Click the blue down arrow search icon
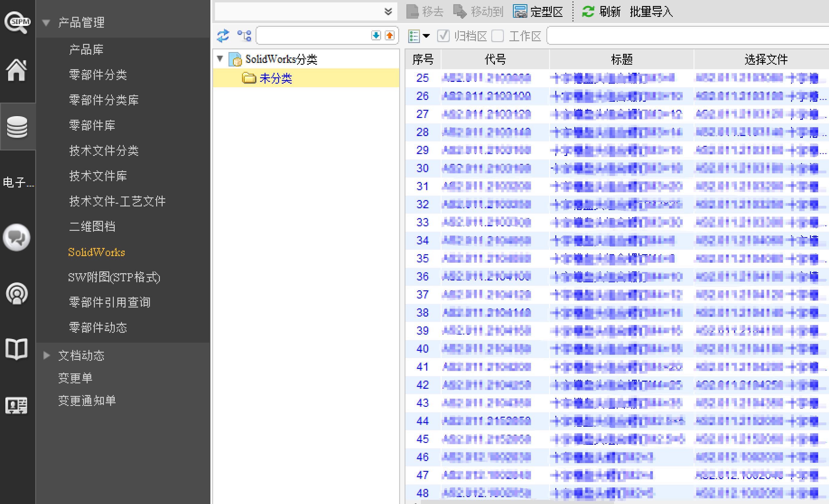Screen dimensions: 829x504 click(376, 35)
